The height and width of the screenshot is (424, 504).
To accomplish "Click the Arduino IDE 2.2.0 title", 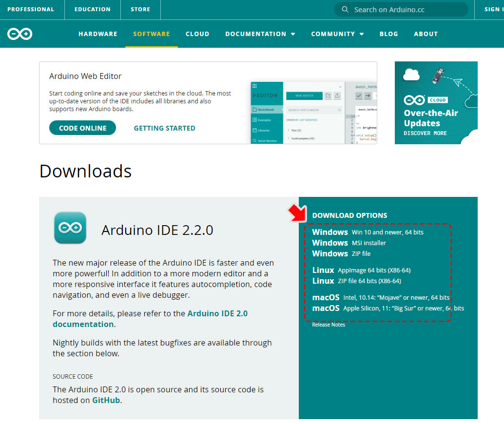I will (x=157, y=230).
